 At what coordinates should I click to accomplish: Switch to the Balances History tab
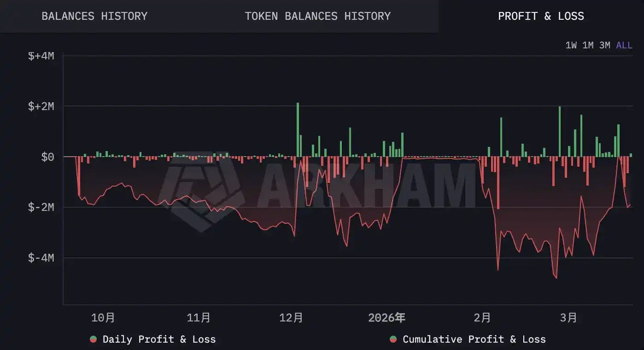[x=94, y=16]
